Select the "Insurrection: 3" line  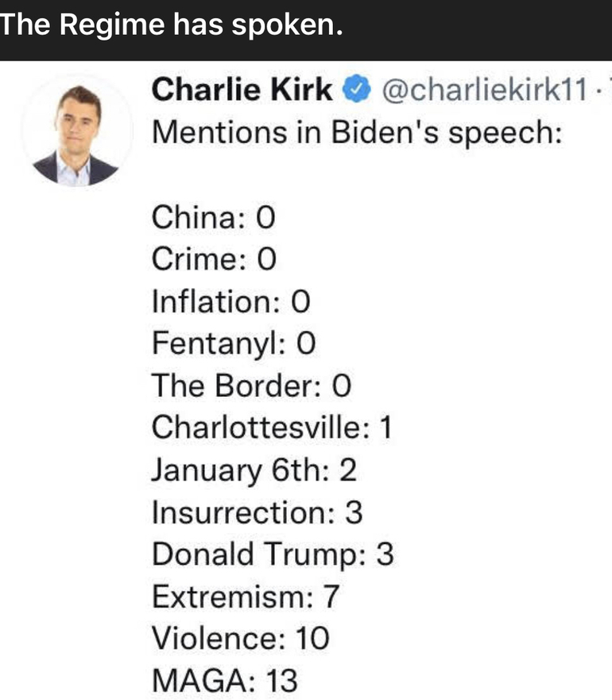[x=257, y=512]
